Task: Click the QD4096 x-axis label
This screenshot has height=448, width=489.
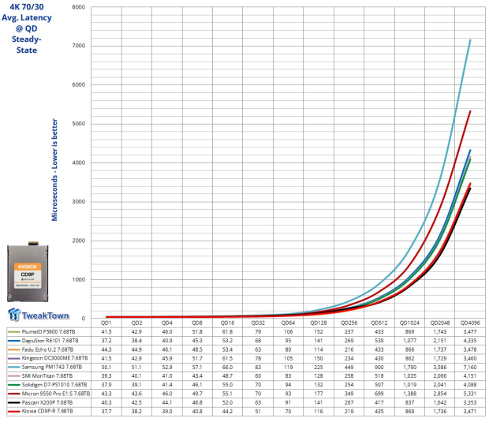Action: [x=470, y=323]
